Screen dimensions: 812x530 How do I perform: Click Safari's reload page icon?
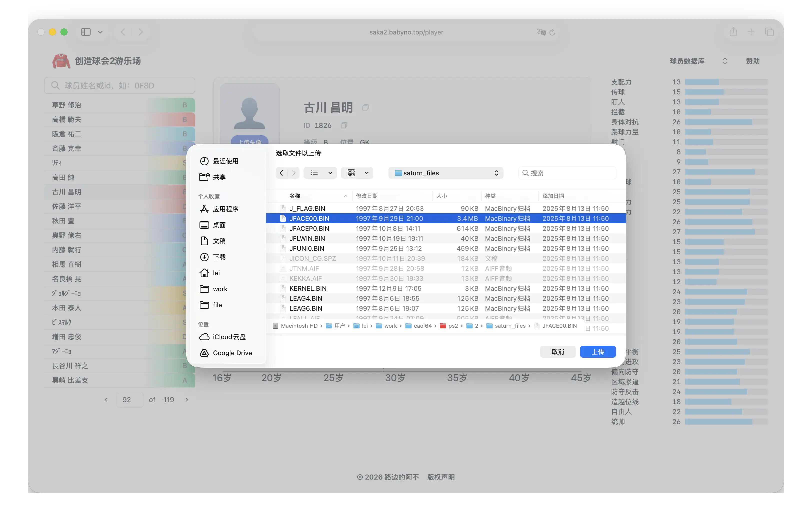552,32
